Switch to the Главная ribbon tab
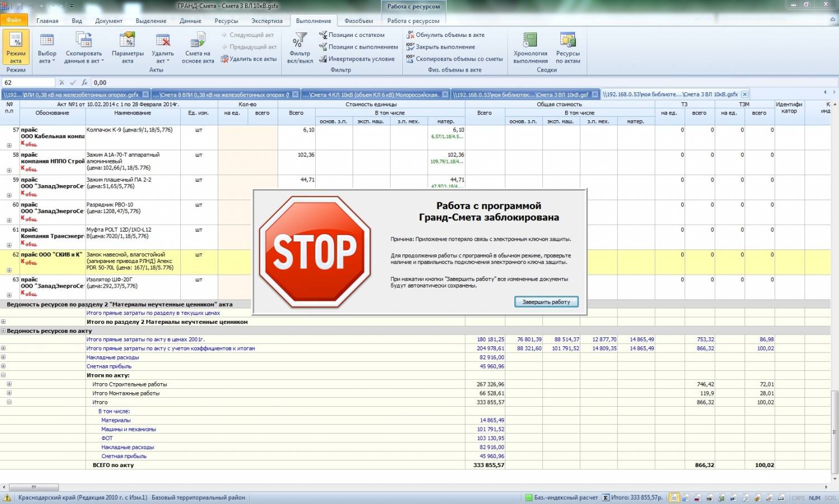The image size is (839, 504). (x=48, y=21)
